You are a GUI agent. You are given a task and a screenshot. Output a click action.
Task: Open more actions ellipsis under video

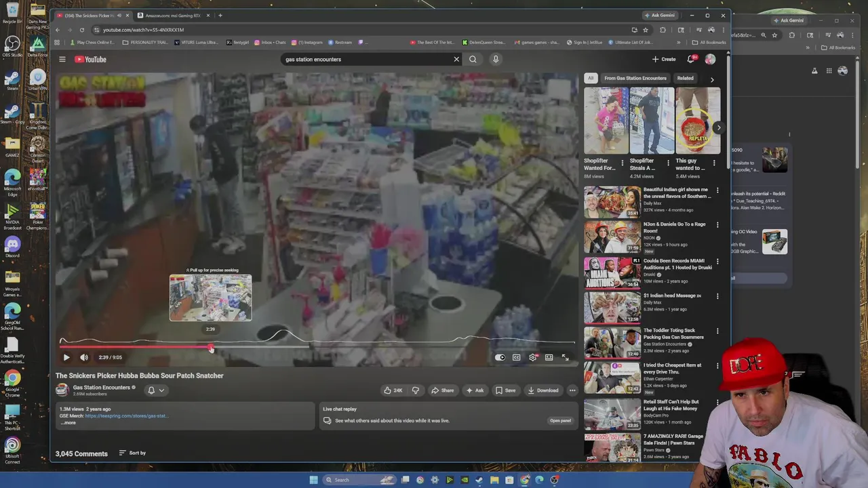click(x=572, y=390)
